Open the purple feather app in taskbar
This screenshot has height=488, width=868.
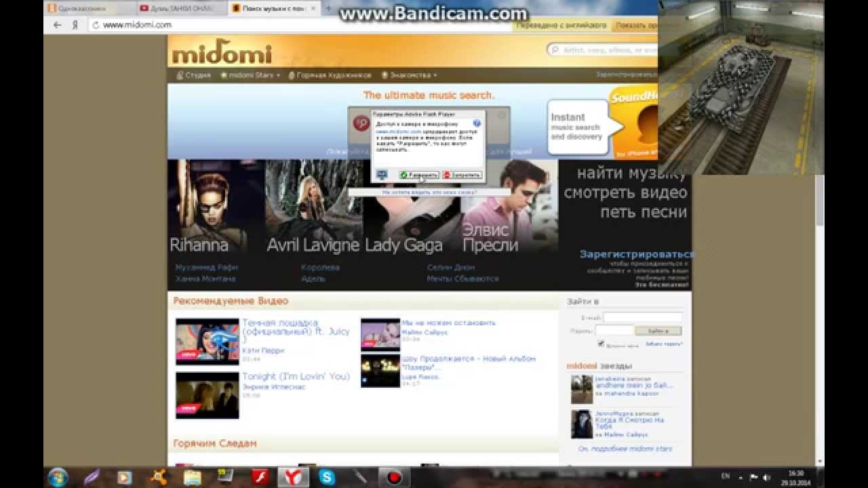(x=92, y=477)
